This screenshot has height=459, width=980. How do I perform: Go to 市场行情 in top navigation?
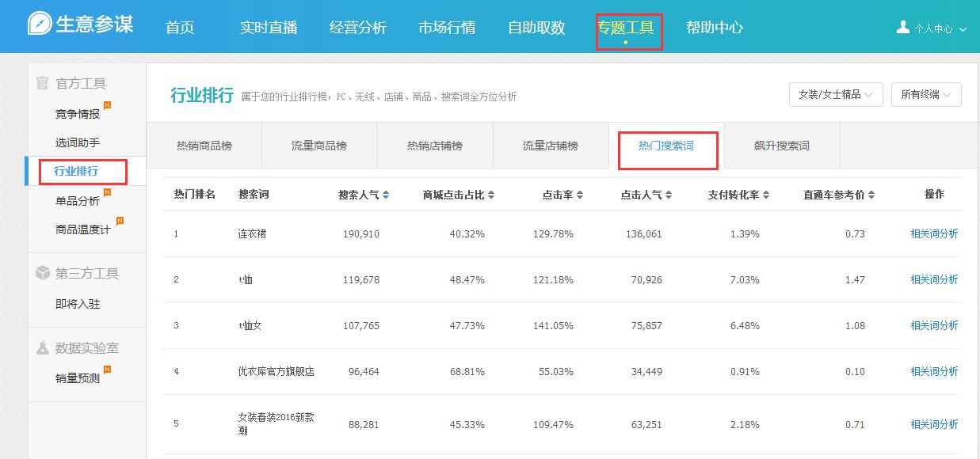[447, 28]
